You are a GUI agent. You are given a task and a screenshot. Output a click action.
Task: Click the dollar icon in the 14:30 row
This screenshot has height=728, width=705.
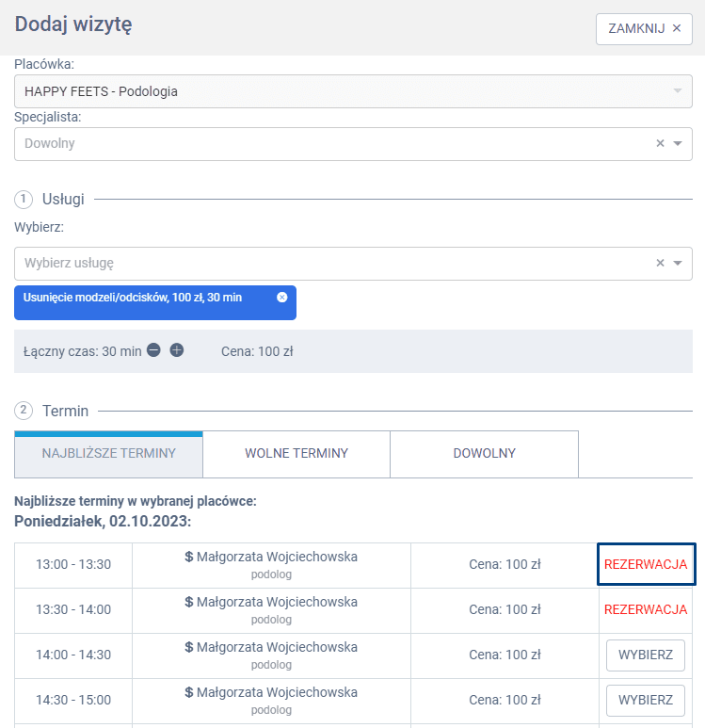click(x=189, y=692)
